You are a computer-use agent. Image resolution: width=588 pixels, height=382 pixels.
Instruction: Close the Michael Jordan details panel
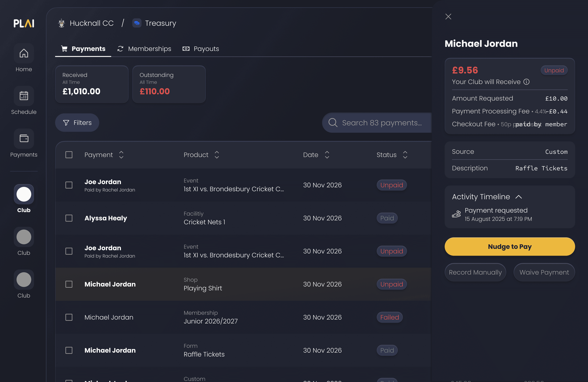448,17
